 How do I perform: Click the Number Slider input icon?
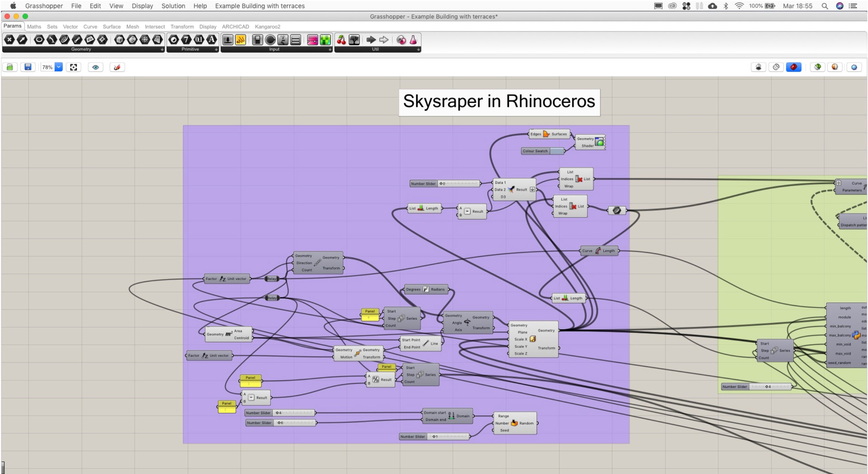(x=227, y=40)
